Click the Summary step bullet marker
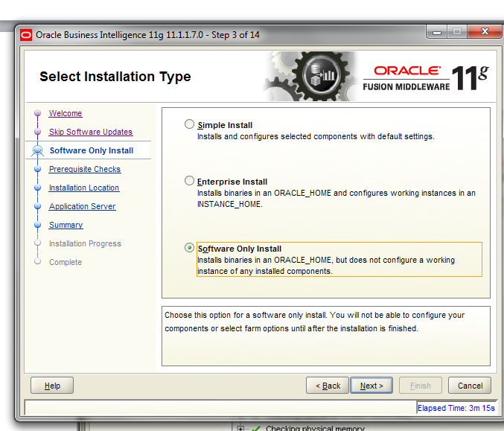The width and height of the screenshot is (504, 431). click(38, 225)
